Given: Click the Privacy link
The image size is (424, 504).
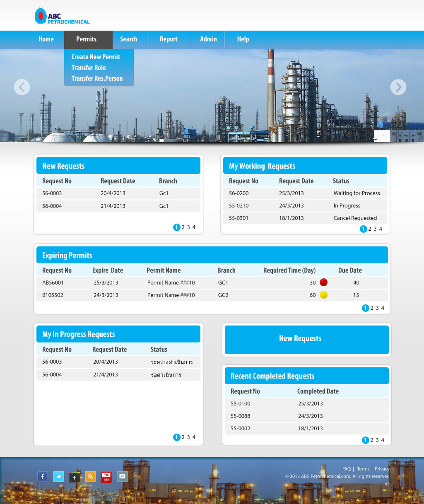Looking at the screenshot, I should [x=382, y=468].
